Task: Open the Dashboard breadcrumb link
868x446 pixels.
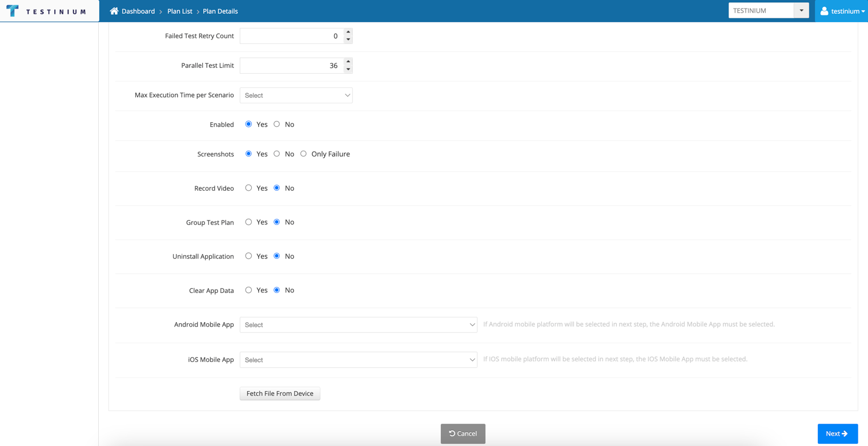Action: coord(138,11)
